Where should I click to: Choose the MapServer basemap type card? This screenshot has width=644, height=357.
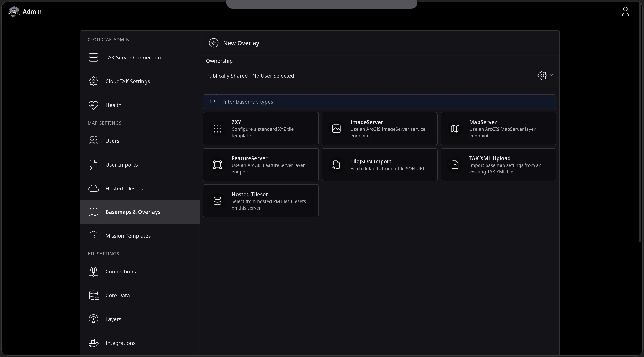(498, 129)
